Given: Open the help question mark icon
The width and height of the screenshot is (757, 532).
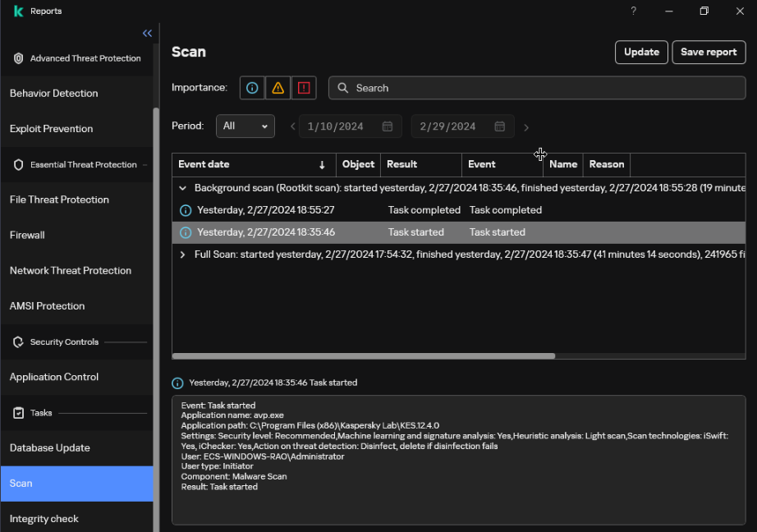Looking at the screenshot, I should [633, 11].
